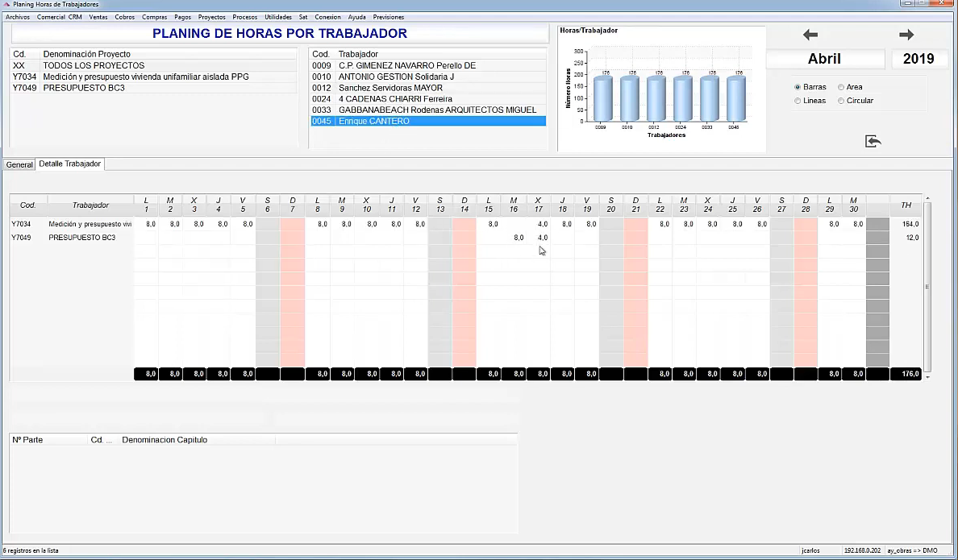Advance to next month with right arrow
This screenshot has height=560, width=958.
[906, 35]
